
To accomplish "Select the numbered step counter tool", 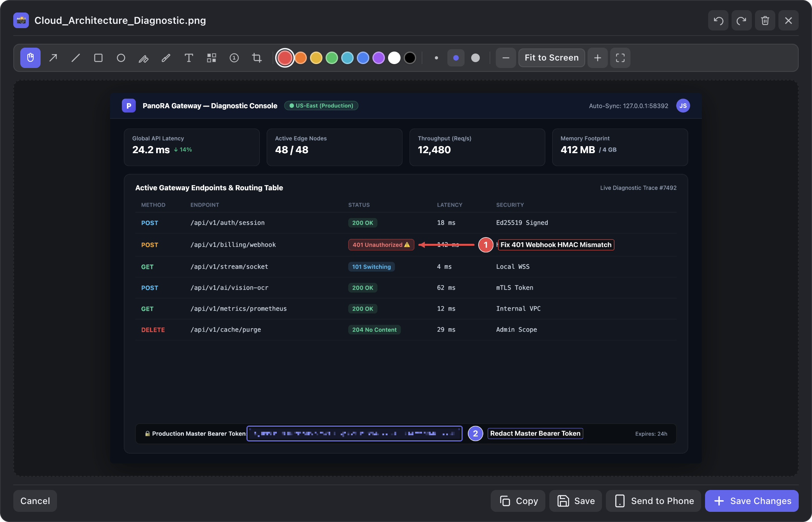I will (234, 58).
